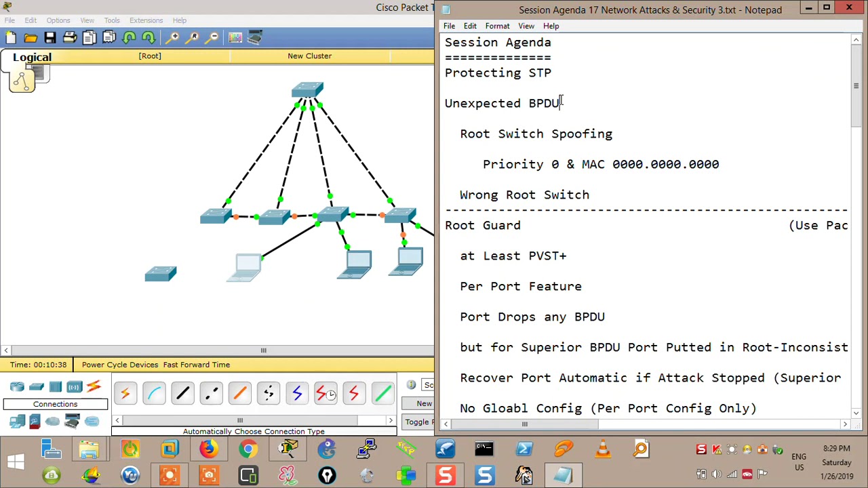Open the Notepad Format menu
This screenshot has height=488, width=868.
coord(497,26)
